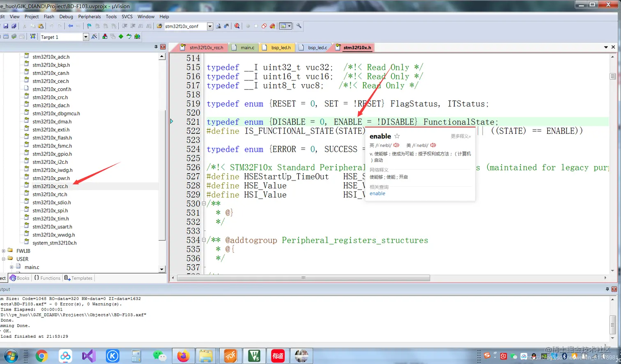Collapse the USER folder
Screen dimensions: 621x364
(x=3, y=259)
